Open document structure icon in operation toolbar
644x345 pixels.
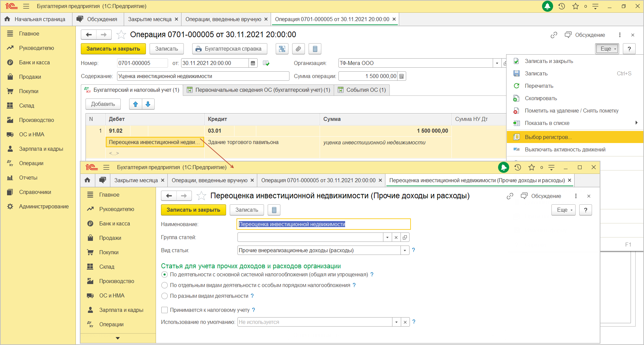pyautogui.click(x=282, y=49)
